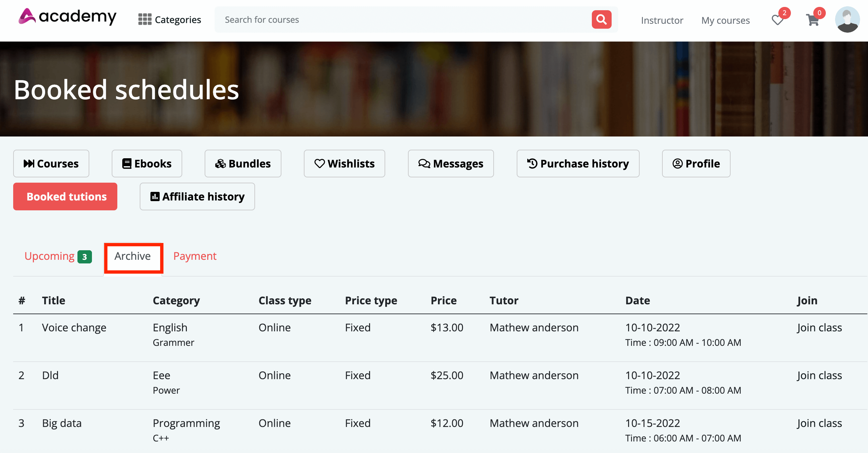Open the shopping cart
This screenshot has width=868, height=453.
coord(813,21)
